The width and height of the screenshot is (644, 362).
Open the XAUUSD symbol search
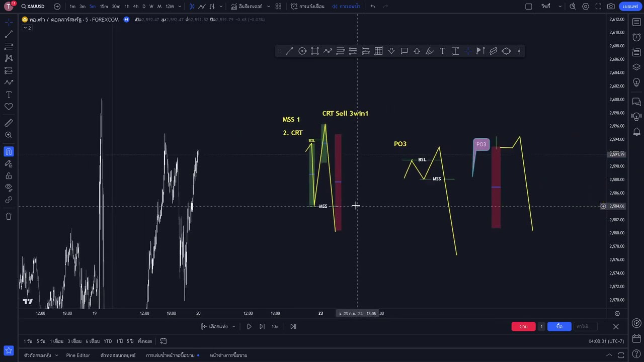(33, 7)
